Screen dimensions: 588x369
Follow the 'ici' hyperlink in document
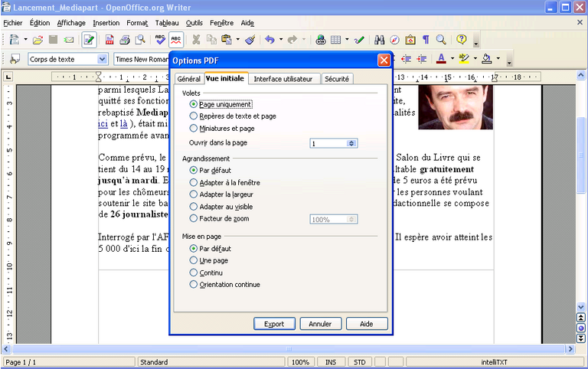click(103, 124)
